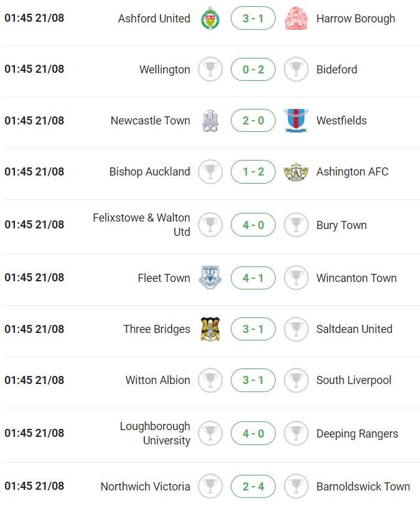The height and width of the screenshot is (506, 420).
Task: Click Wincanton Town's placeholder trophy icon
Action: click(296, 278)
